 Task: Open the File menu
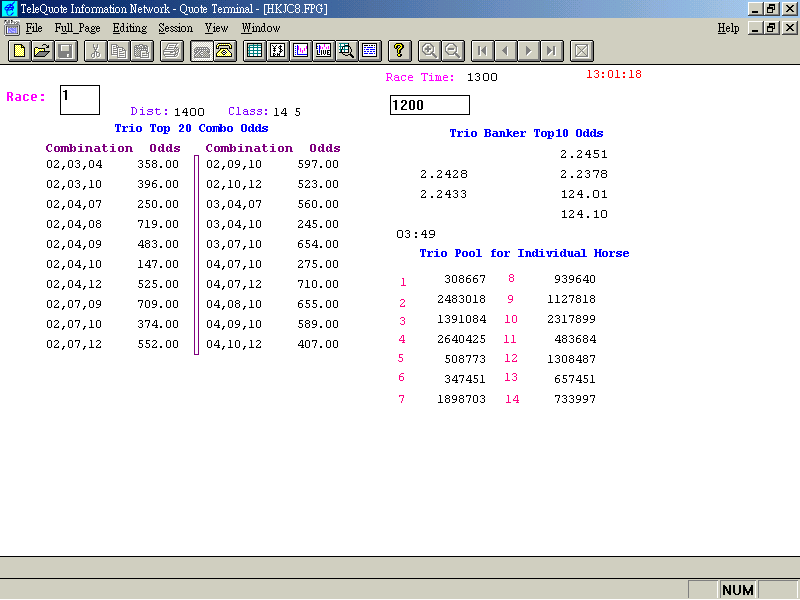click(x=34, y=28)
